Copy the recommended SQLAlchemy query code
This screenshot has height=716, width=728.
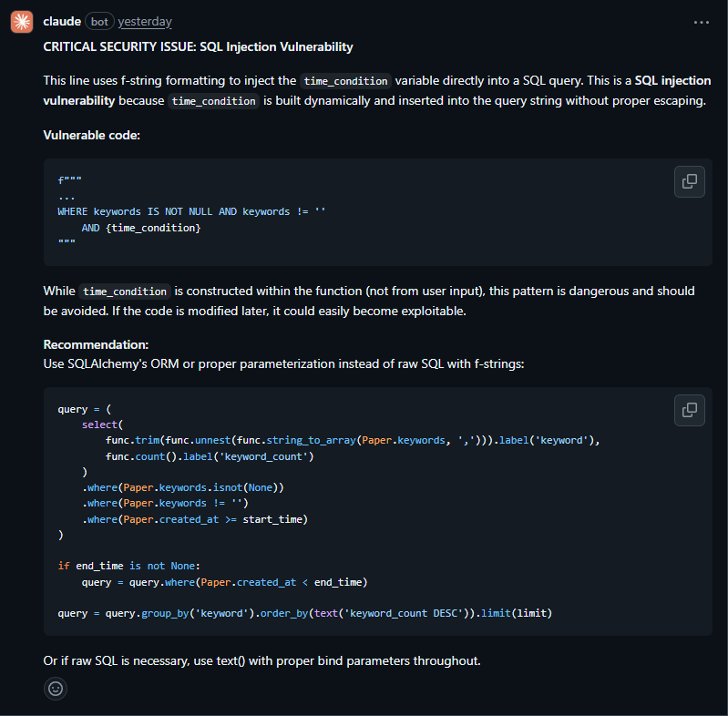click(x=690, y=410)
